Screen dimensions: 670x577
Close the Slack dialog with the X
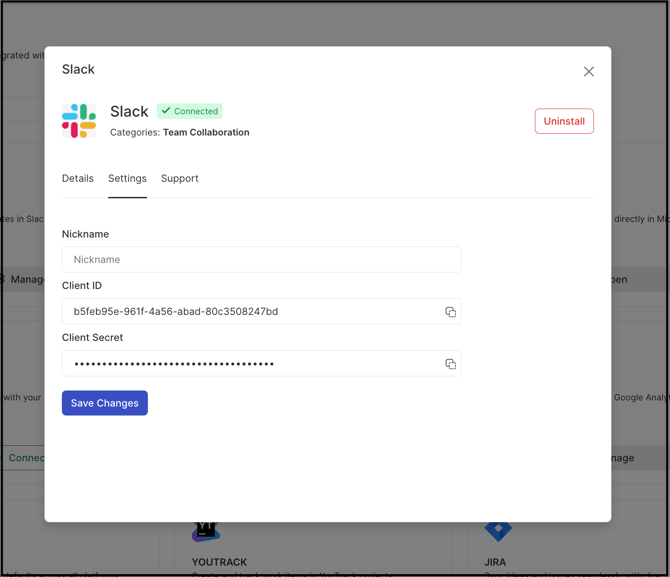point(588,71)
